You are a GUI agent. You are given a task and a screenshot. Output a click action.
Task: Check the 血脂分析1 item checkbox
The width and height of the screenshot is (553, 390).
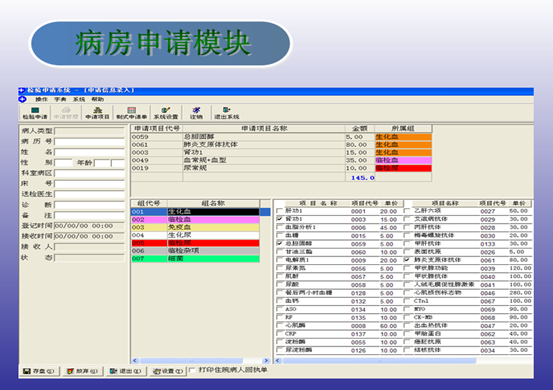(x=280, y=227)
